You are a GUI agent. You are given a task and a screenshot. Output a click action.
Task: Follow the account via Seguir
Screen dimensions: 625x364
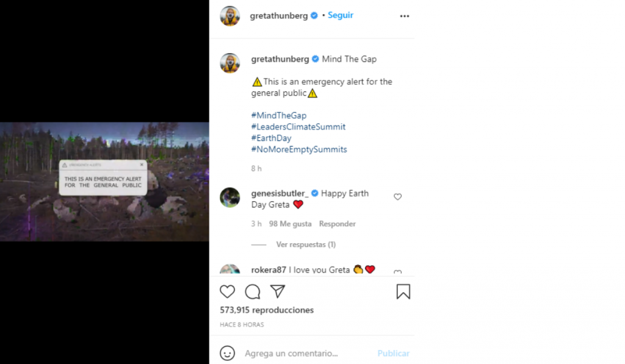tap(340, 15)
